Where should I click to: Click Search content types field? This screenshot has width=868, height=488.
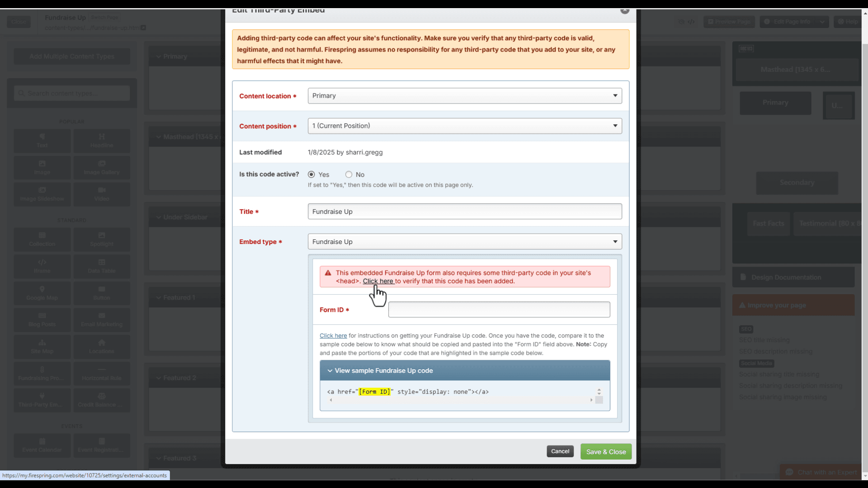[72, 94]
